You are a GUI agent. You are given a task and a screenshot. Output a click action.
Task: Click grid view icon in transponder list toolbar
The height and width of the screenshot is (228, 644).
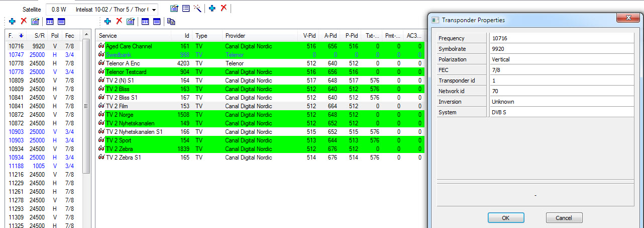point(50,21)
